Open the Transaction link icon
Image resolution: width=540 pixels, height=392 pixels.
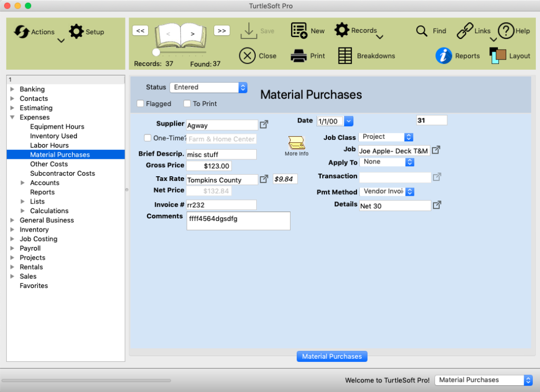tap(437, 177)
